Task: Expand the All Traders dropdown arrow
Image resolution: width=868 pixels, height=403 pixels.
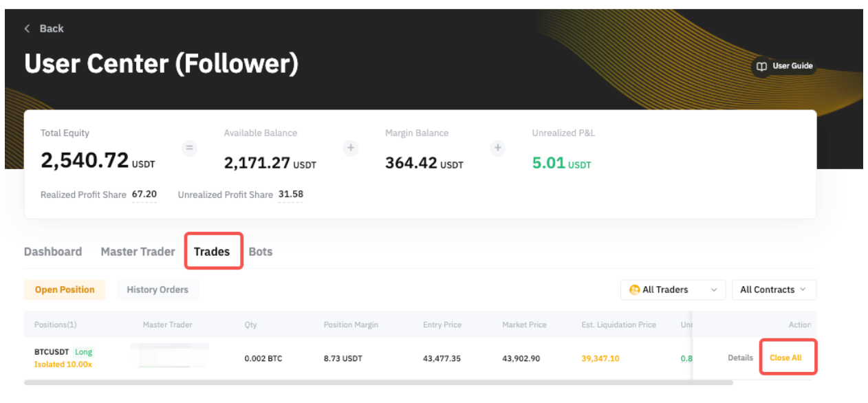Action: (x=714, y=290)
